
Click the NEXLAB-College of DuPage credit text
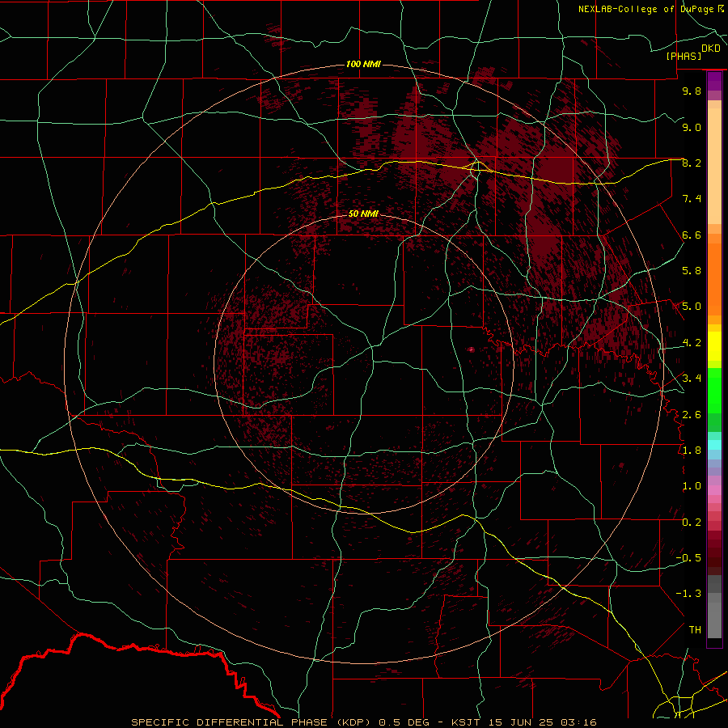point(645,9)
